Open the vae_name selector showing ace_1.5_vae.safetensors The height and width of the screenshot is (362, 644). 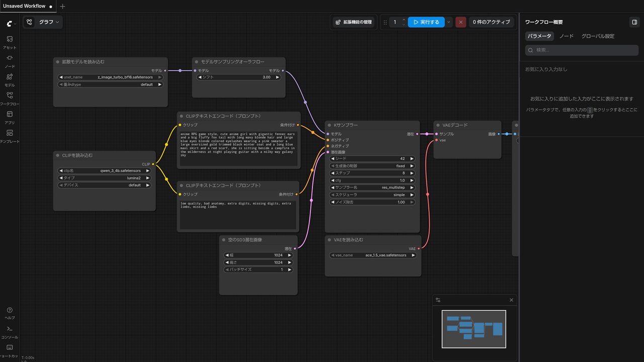pos(373,255)
